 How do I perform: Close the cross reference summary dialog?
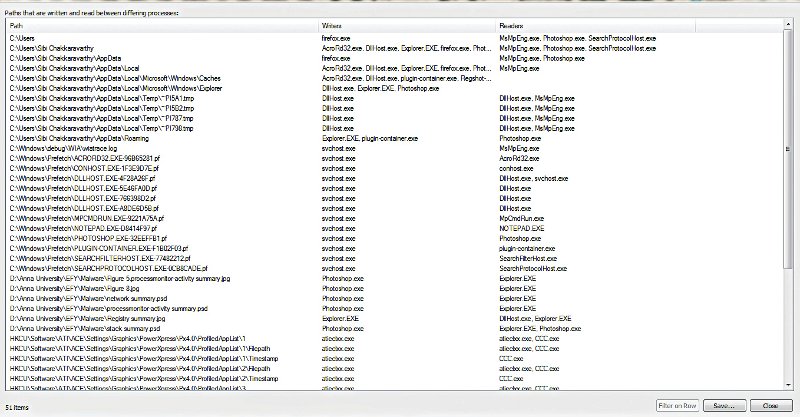pos(770,406)
